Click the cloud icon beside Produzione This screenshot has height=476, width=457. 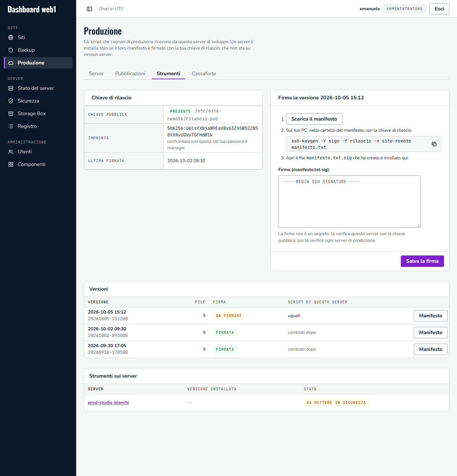pos(11,63)
